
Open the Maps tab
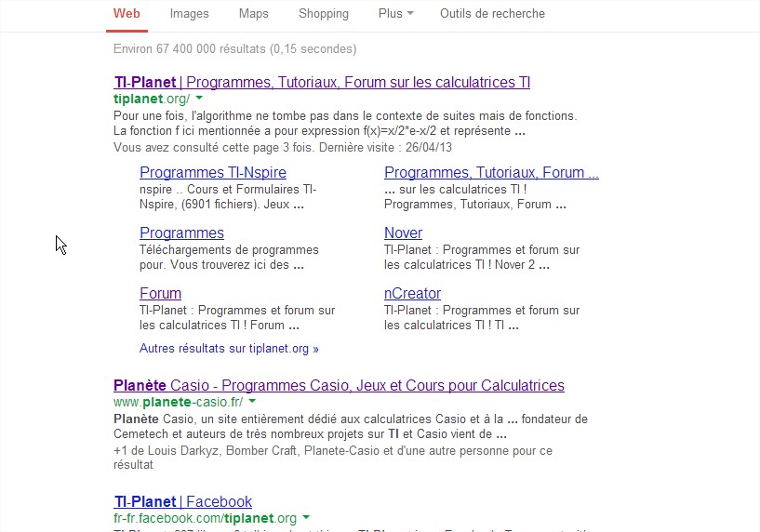254,14
